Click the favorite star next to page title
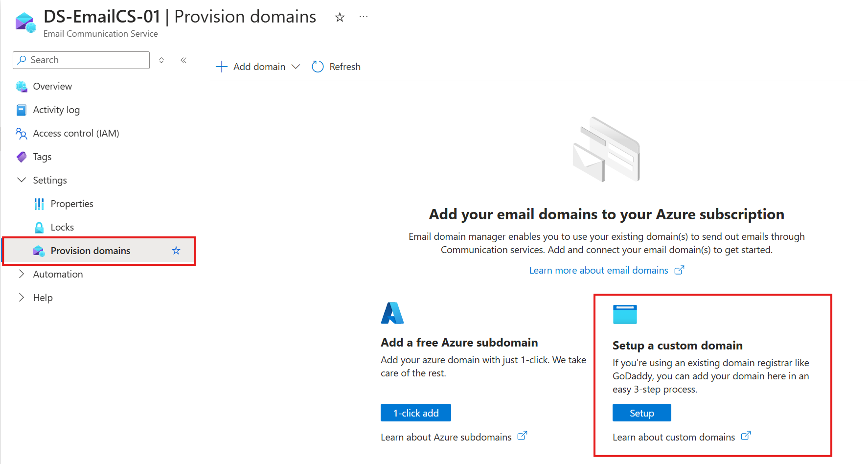Image resolution: width=868 pixels, height=464 pixels. (x=340, y=18)
